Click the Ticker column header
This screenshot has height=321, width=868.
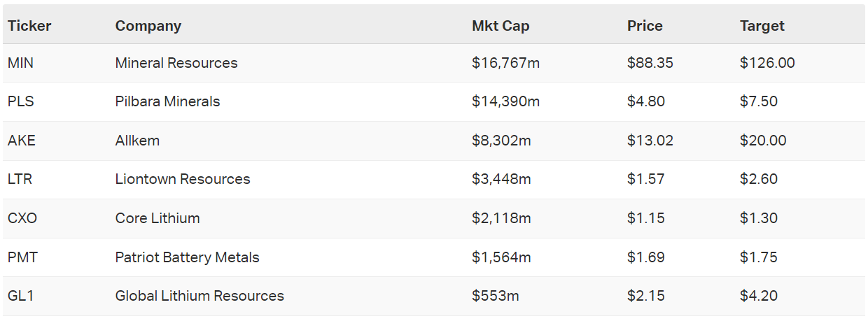click(29, 26)
